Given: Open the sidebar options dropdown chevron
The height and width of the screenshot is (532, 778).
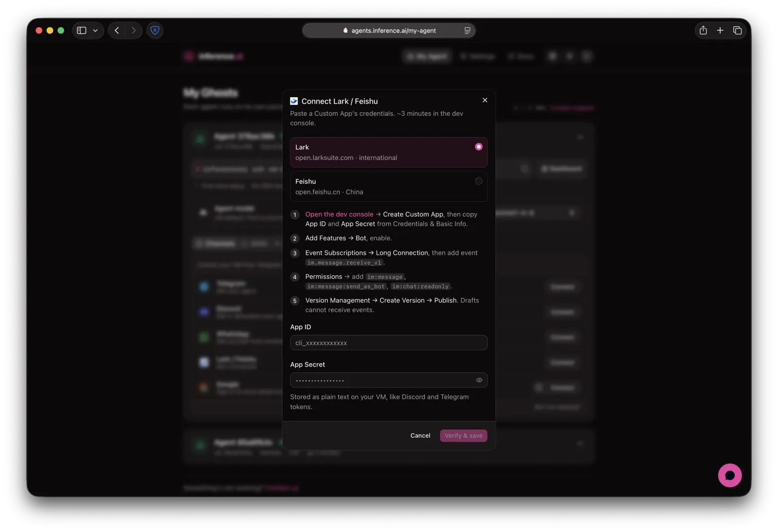Looking at the screenshot, I should coord(95,31).
